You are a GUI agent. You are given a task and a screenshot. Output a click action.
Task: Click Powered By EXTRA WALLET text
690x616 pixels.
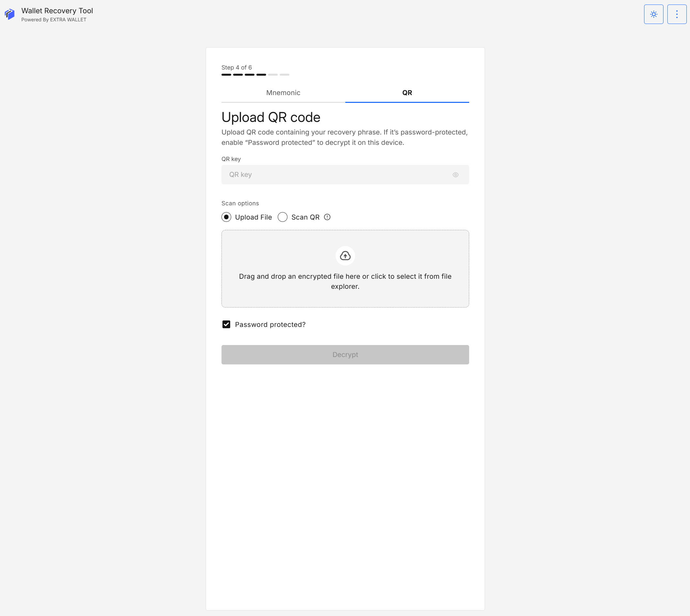click(x=53, y=20)
